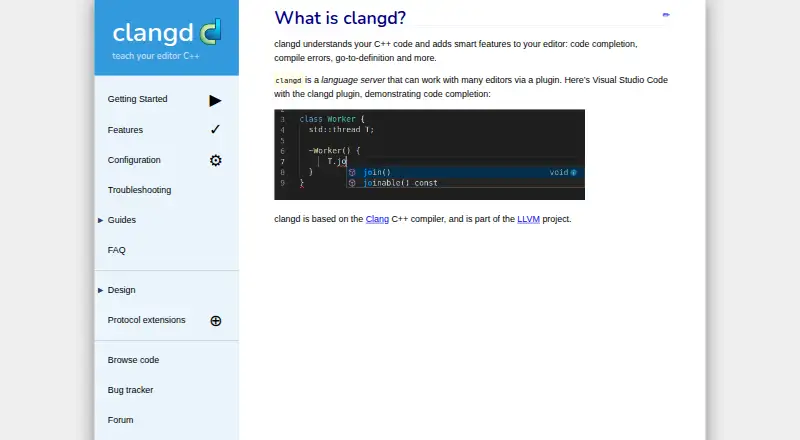
Task: Click the 'teach your editor C++' tagline
Action: 156,56
